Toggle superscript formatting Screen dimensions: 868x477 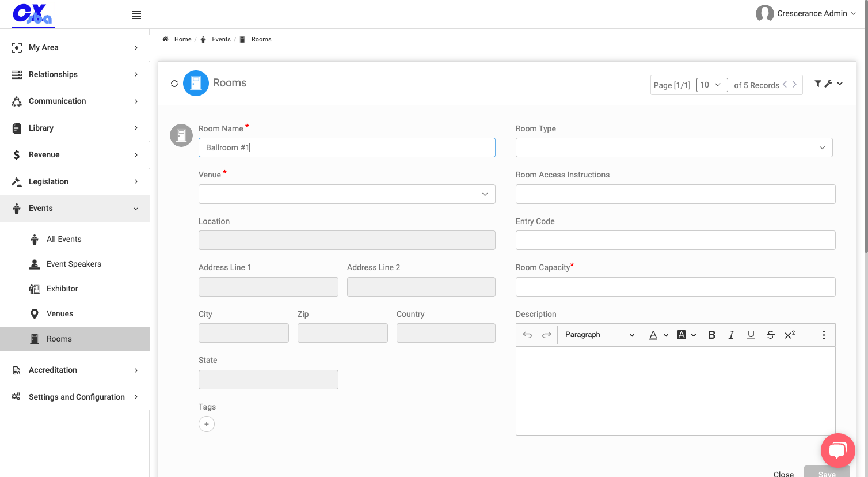tap(790, 335)
